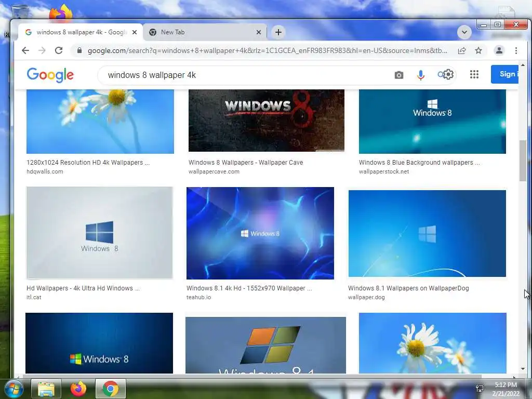Open Windows 8.1 4k Hd - 1552x970 Wallpaper link
This screenshot has width=532, height=399.
coord(249,288)
